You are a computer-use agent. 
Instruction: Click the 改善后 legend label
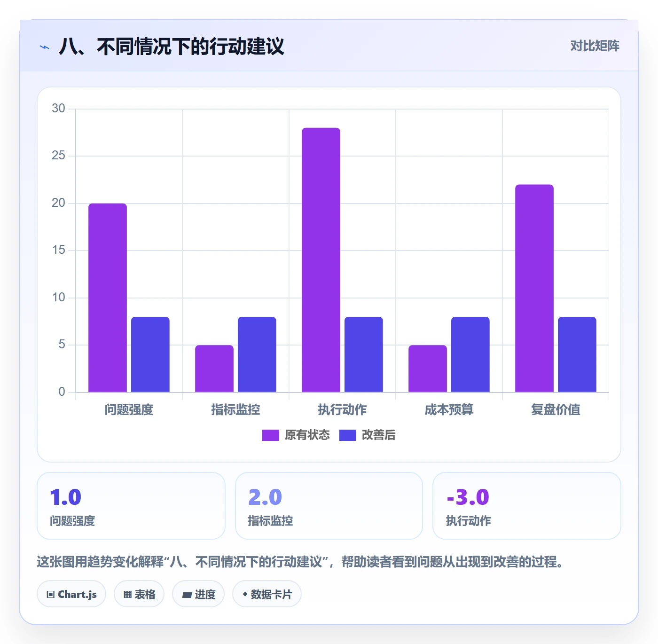click(379, 435)
